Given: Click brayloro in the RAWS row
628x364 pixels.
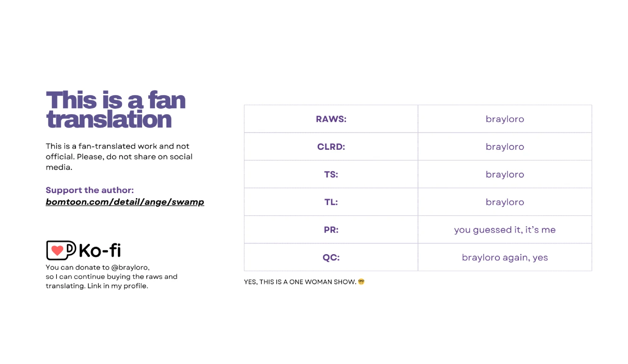Looking at the screenshot, I should pos(505,119).
